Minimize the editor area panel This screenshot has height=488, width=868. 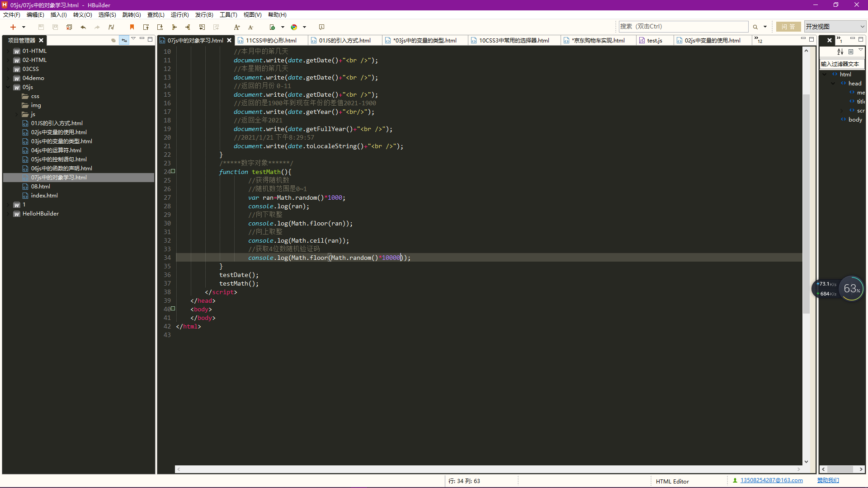803,39
